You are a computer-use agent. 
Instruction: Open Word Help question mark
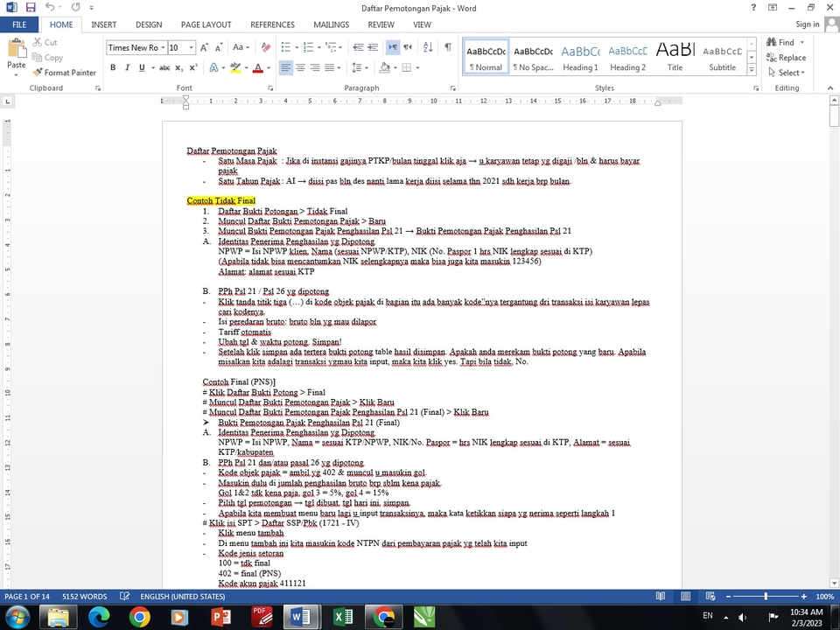[x=753, y=8]
